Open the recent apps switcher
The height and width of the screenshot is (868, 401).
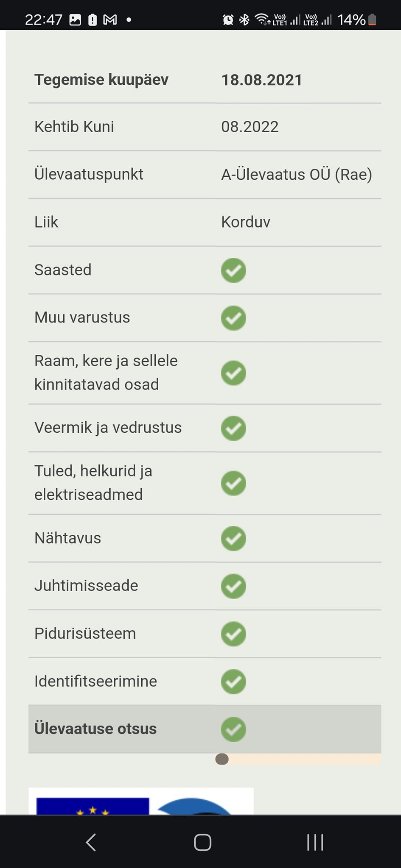pos(315,842)
